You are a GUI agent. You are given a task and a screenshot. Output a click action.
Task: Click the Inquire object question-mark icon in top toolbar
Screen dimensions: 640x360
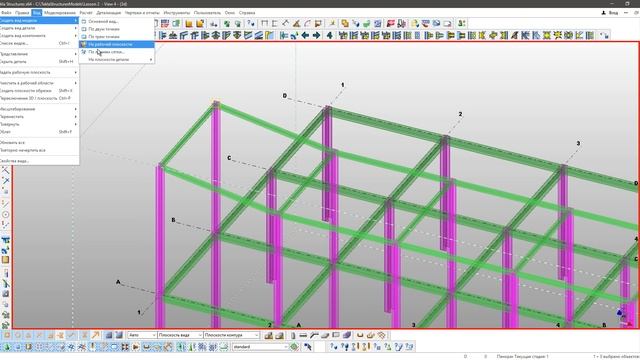[x=251, y=24]
